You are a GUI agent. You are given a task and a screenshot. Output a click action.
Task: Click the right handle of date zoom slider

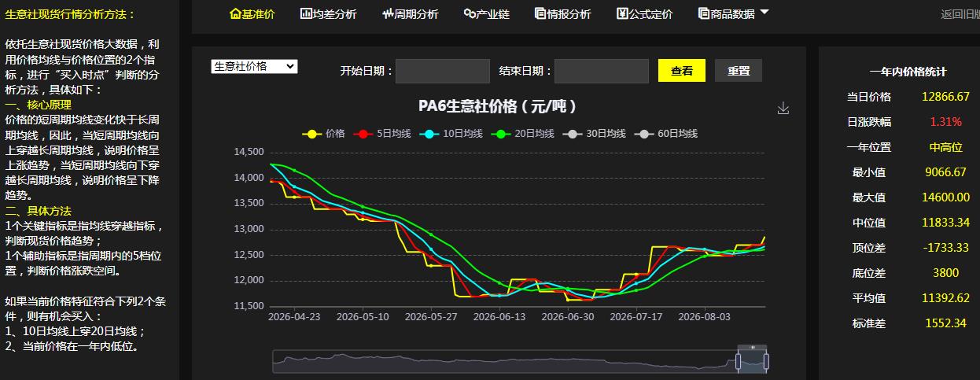766,362
